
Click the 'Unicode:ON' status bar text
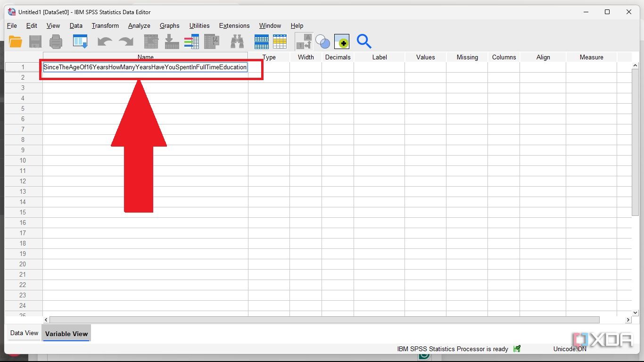coord(570,349)
